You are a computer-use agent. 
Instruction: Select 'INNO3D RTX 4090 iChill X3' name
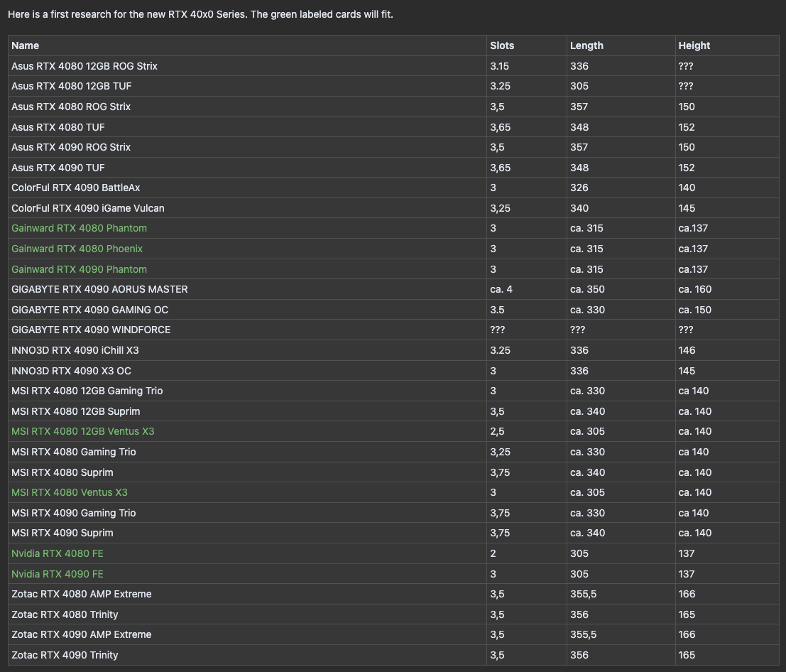(75, 350)
